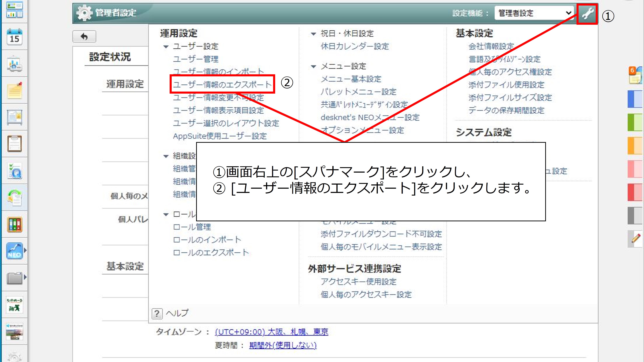Collapse the 祝日・休日設定 section
Image resolution: width=644 pixels, height=362 pixels.
point(313,34)
